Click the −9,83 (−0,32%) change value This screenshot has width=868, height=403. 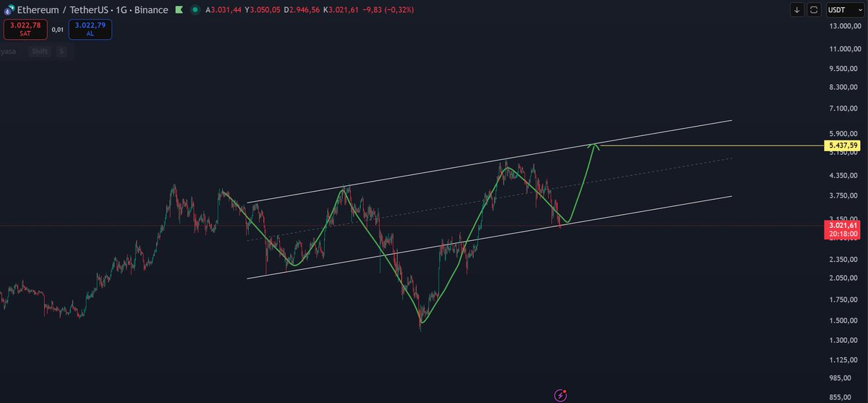pos(388,10)
